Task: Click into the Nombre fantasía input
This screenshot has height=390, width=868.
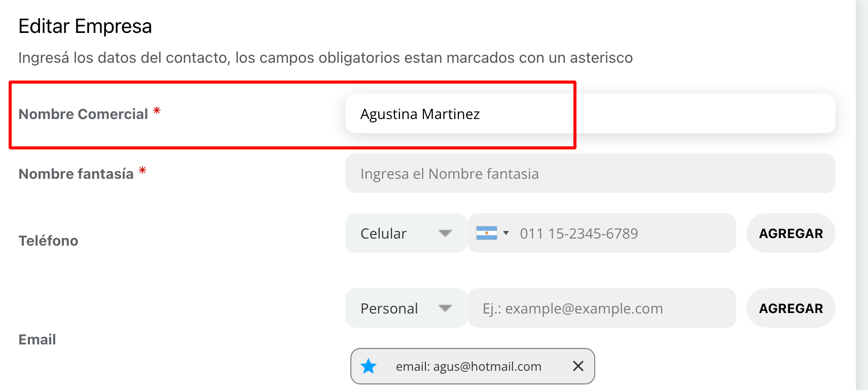Action: coord(590,174)
